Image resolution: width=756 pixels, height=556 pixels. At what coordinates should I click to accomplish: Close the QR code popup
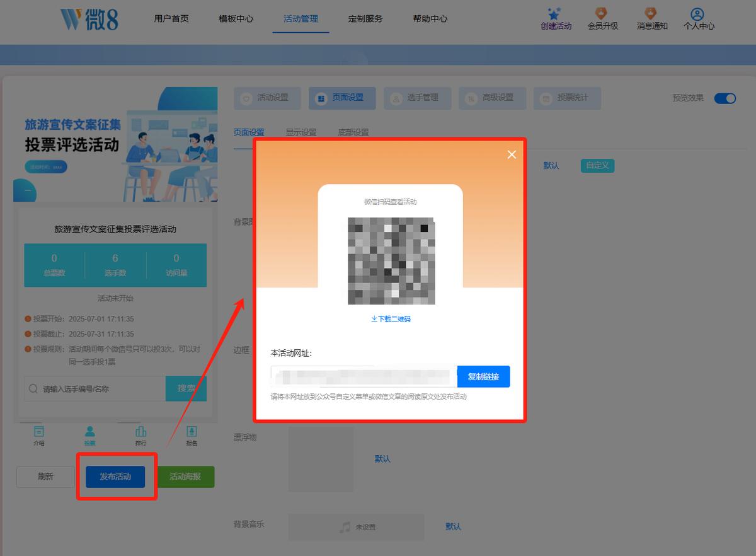(x=512, y=154)
